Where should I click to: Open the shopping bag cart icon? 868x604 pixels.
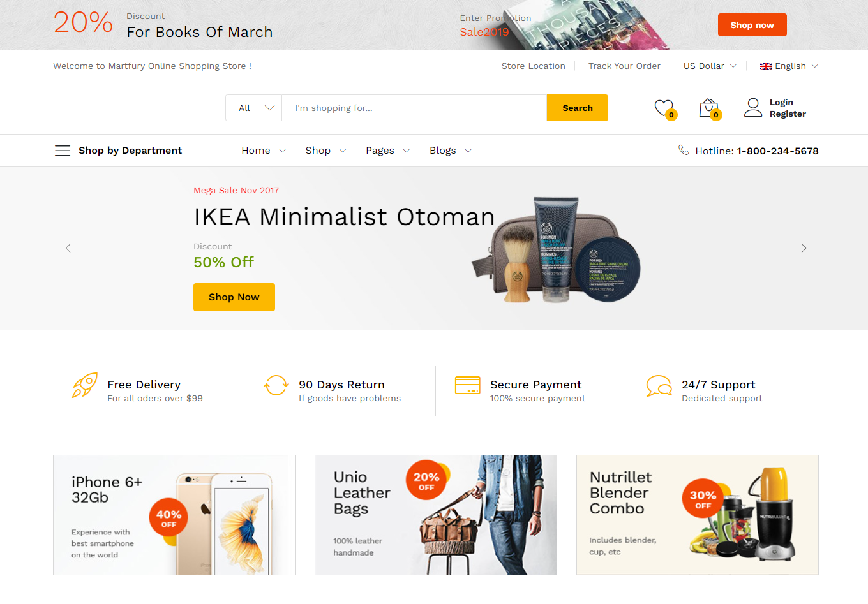709,108
